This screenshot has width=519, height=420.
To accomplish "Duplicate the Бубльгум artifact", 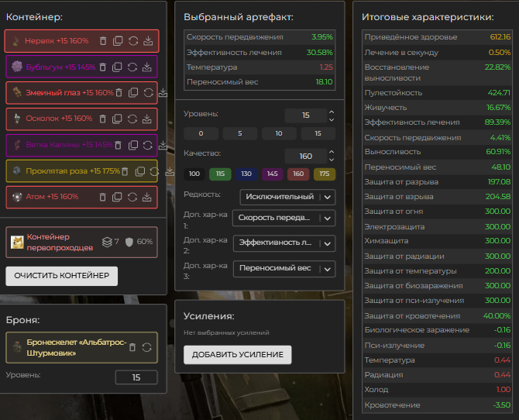I will pyautogui.click(x=117, y=67).
